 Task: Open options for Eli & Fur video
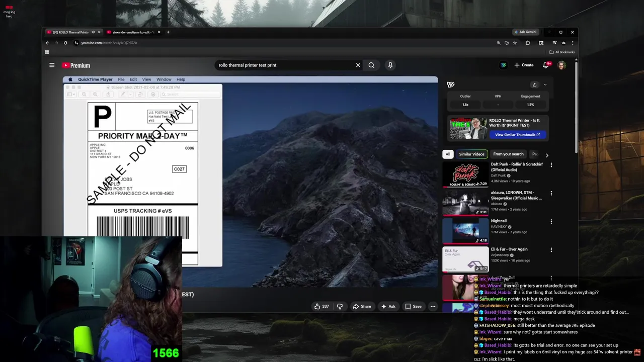(x=551, y=249)
